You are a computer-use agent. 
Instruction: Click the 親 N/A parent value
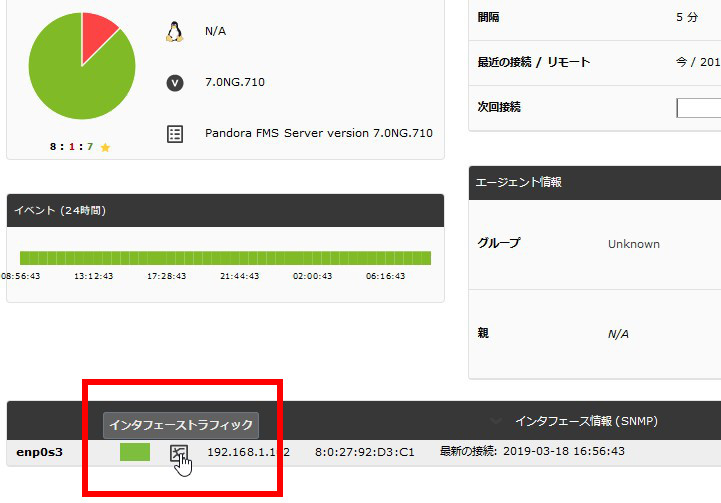point(618,334)
